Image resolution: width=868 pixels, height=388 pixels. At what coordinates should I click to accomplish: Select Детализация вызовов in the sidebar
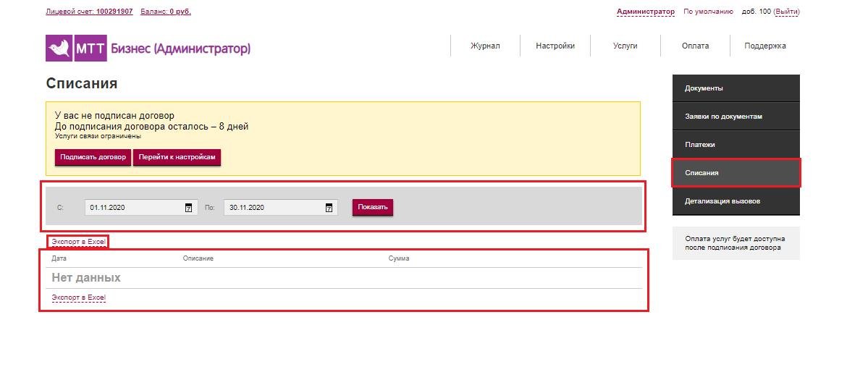click(x=736, y=201)
